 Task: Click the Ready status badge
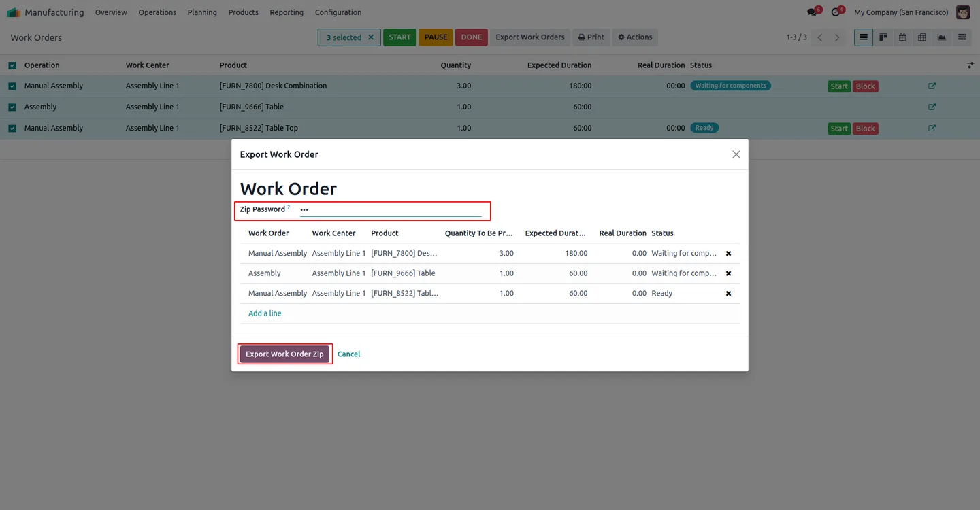coord(704,128)
